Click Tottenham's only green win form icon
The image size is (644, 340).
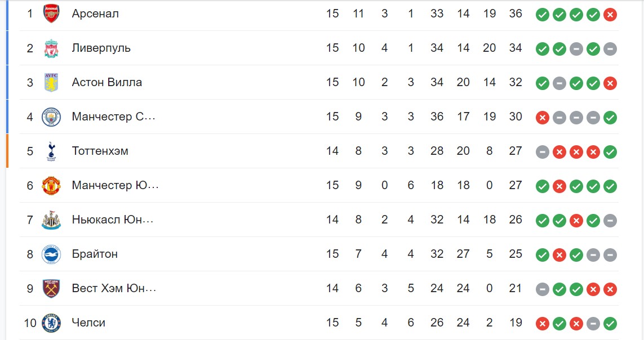[x=610, y=152]
